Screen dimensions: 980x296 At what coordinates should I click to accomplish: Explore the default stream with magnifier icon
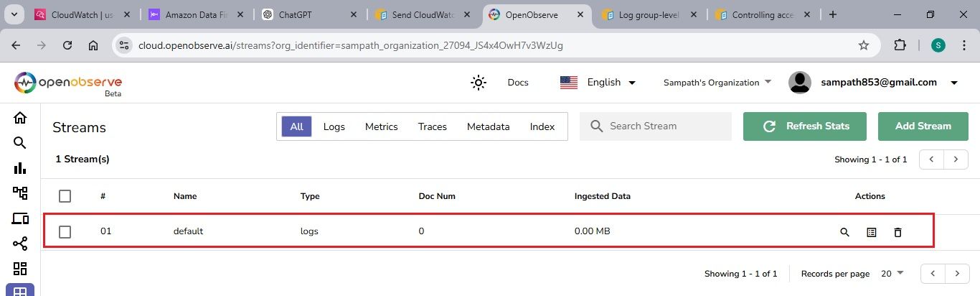click(844, 232)
